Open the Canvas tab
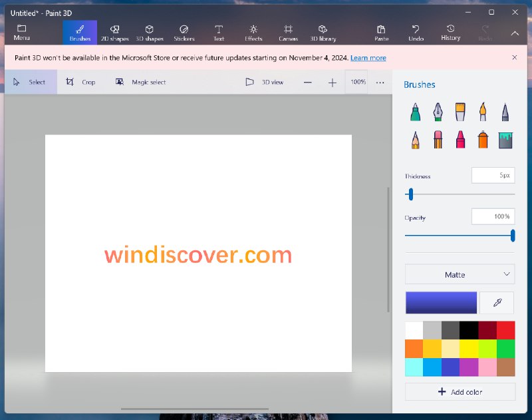The width and height of the screenshot is (532, 420). (x=288, y=33)
